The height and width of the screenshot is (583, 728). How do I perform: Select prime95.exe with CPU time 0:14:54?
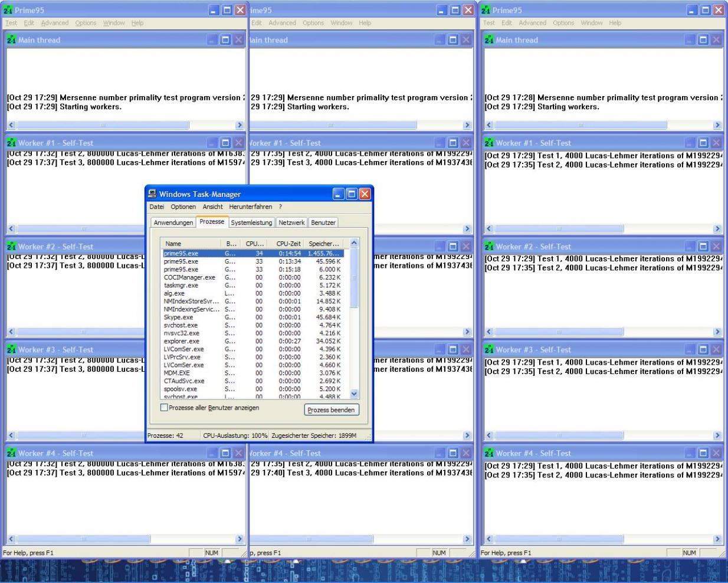pyautogui.click(x=253, y=253)
